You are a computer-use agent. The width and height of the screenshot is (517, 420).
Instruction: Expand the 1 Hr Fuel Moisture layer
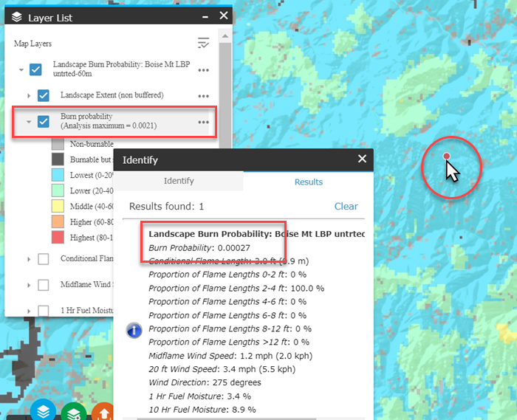click(x=29, y=311)
